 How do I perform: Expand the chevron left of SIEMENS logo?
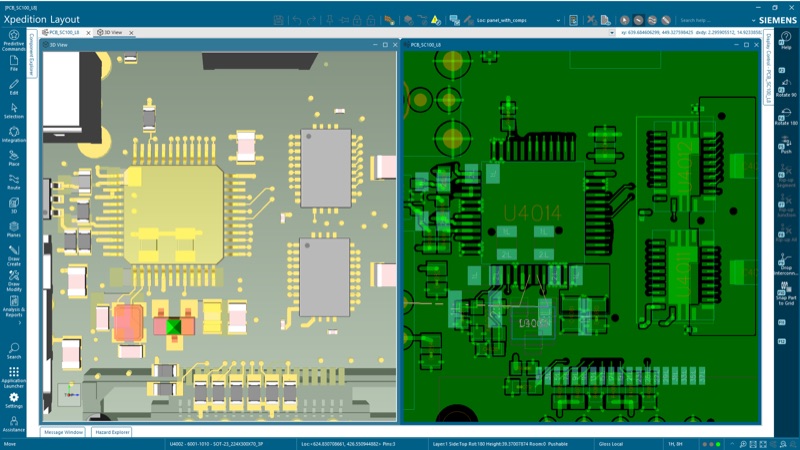coord(754,20)
